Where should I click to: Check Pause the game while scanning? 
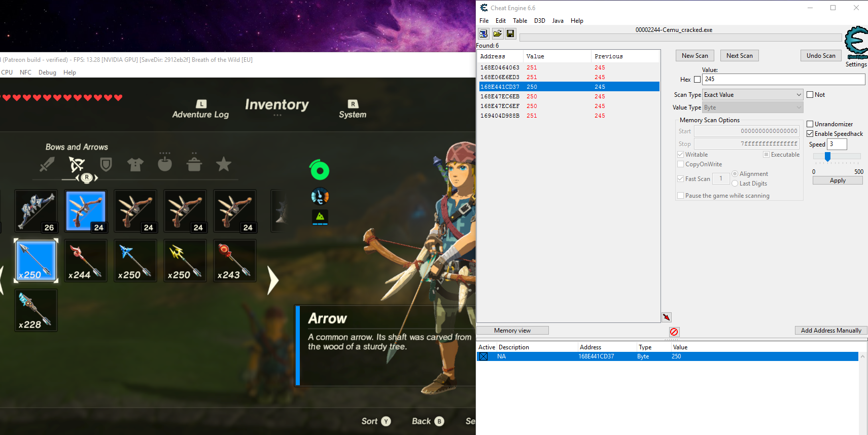[x=681, y=196]
